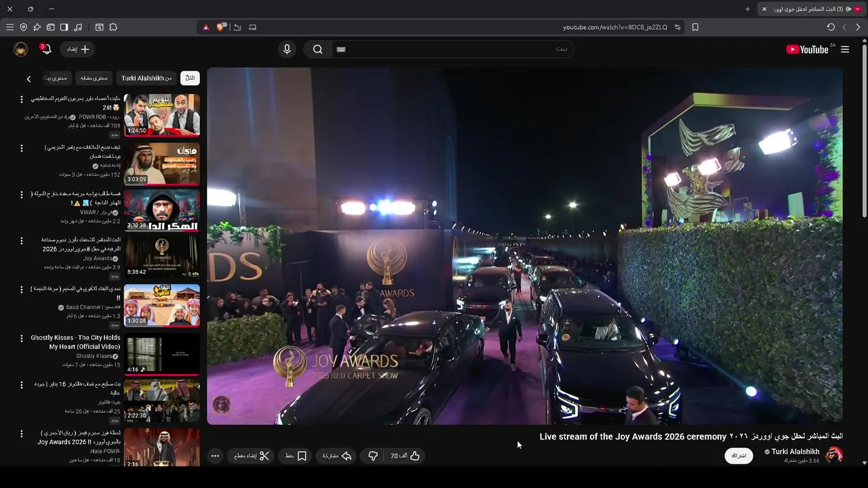
Task: Click the Share button under the video
Action: point(337,456)
